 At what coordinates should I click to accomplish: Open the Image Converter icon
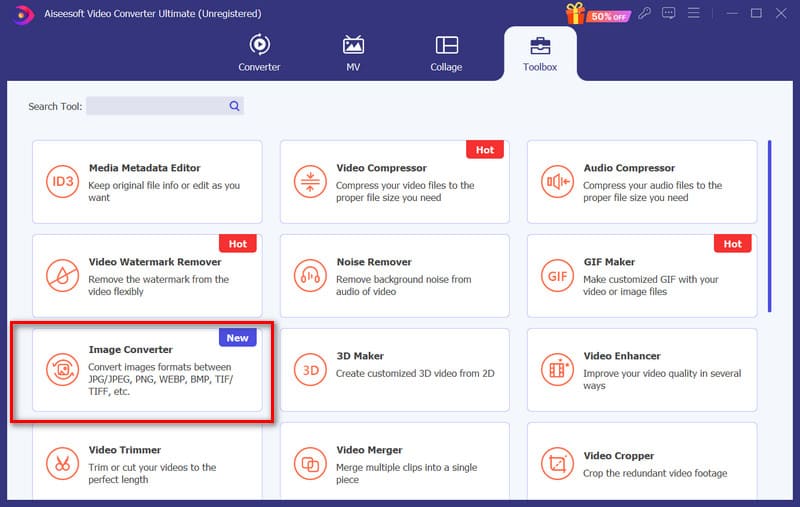(x=62, y=370)
